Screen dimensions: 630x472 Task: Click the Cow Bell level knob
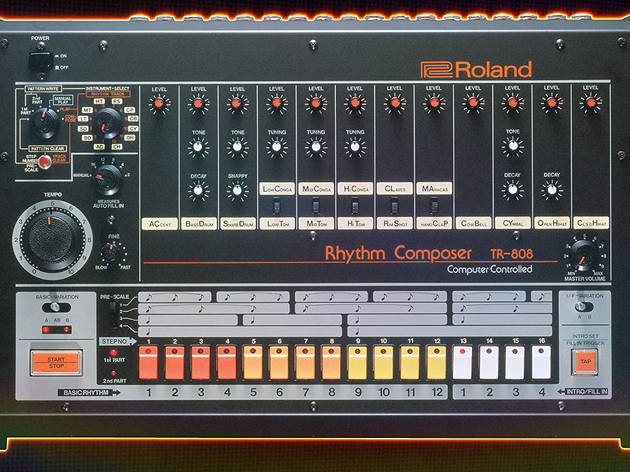[473, 102]
